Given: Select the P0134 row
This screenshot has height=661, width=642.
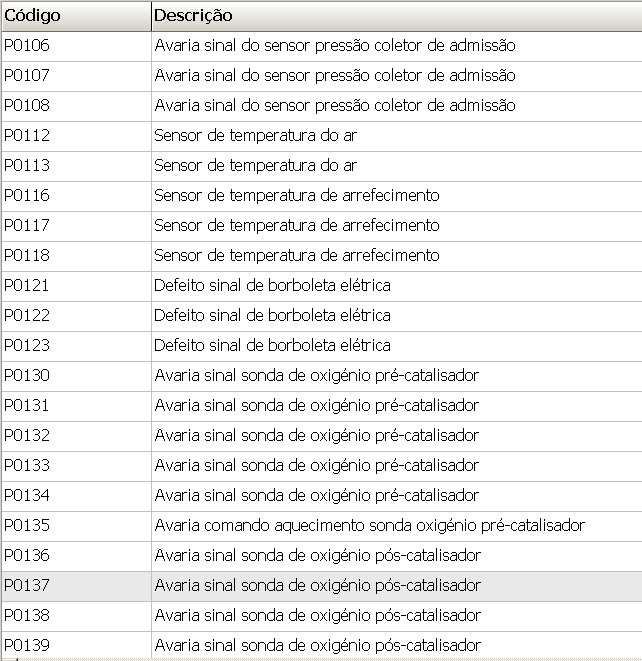Looking at the screenshot, I should pos(27,496).
